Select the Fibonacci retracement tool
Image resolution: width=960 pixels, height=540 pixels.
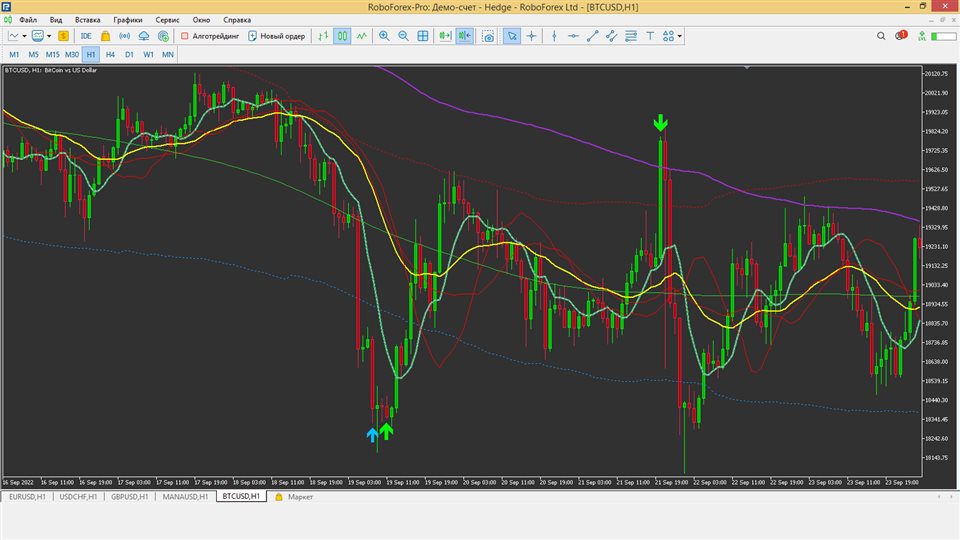[x=631, y=36]
